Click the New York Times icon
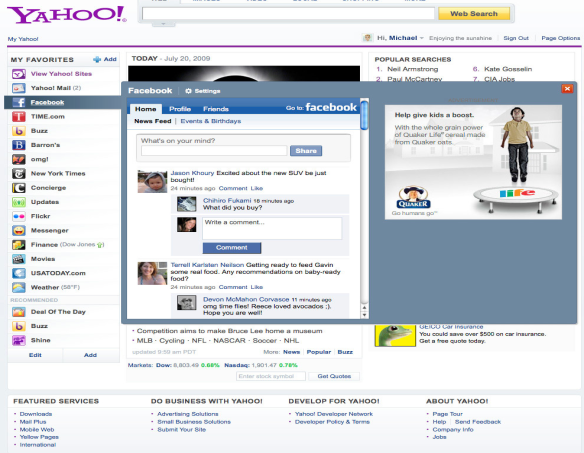The image size is (584, 453). pos(19,174)
